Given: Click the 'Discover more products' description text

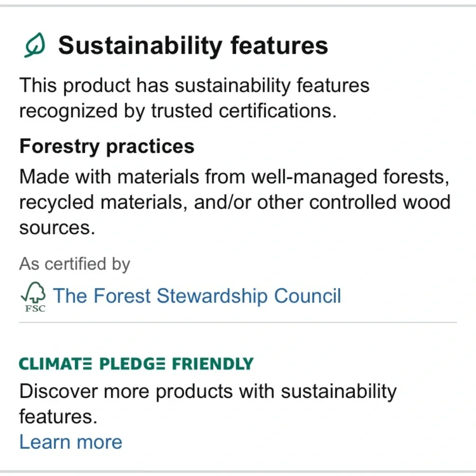Looking at the screenshot, I should click(x=208, y=404).
